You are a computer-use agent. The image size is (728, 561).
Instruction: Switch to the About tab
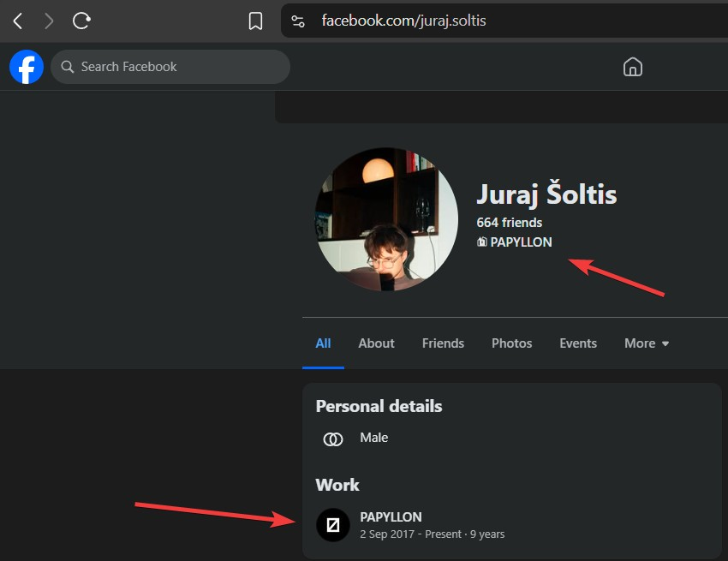(x=376, y=343)
